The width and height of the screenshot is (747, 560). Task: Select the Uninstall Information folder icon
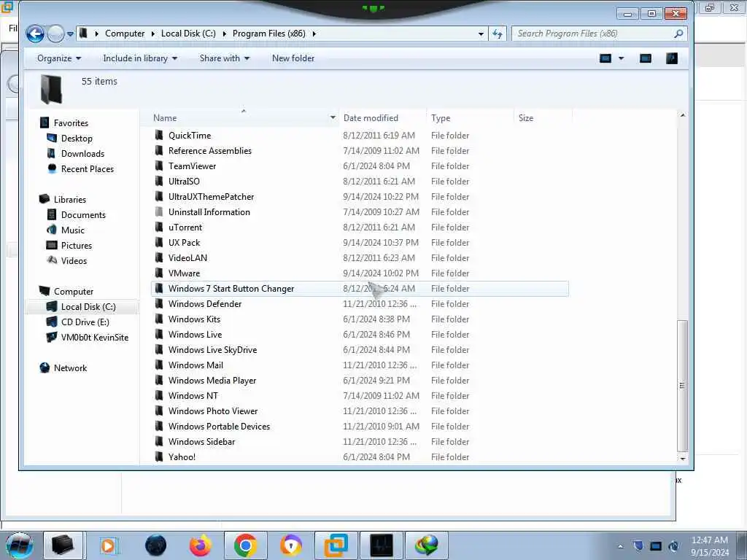(159, 212)
